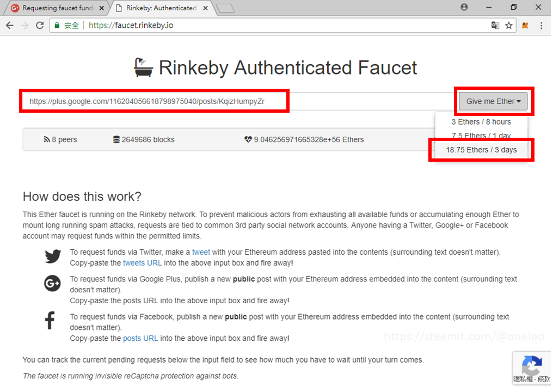Viewport: 553px width, 392px height.
Task: Click the Facebook f icon
Action: (50, 320)
